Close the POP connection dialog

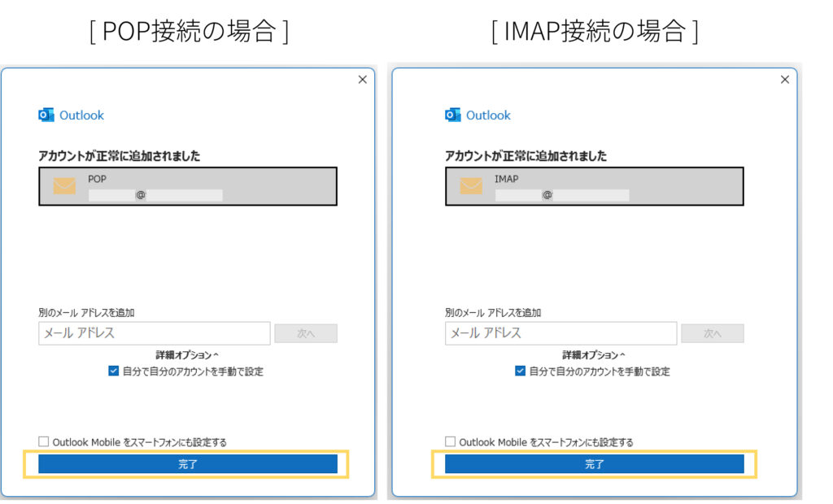[x=363, y=80]
